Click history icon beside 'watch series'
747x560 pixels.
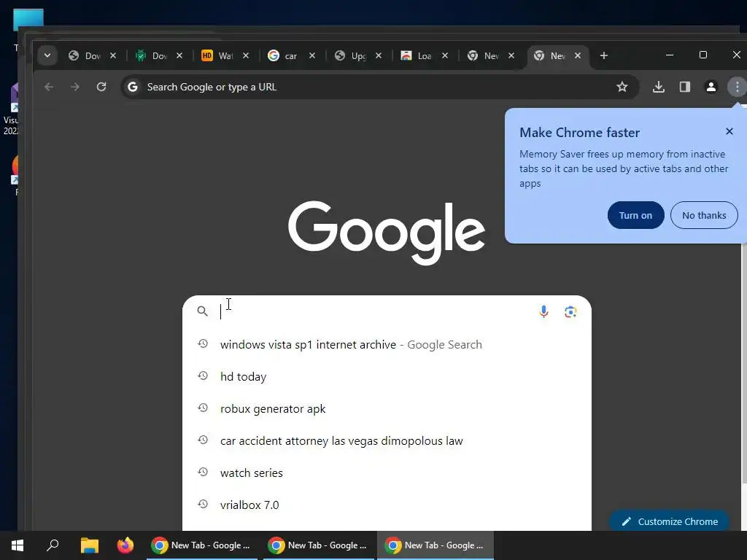tap(203, 472)
